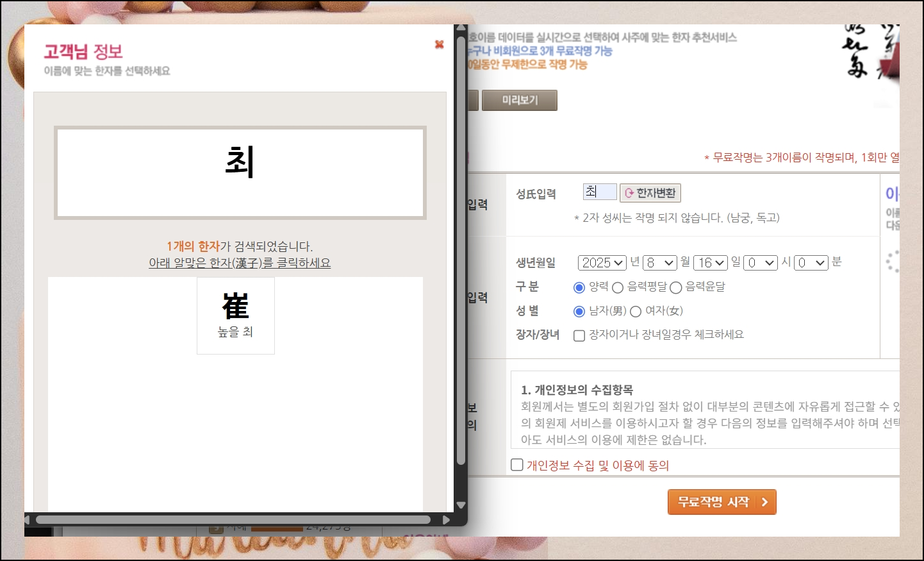Click the 무료작명 시작 button
The width and height of the screenshot is (924, 561).
point(722,502)
